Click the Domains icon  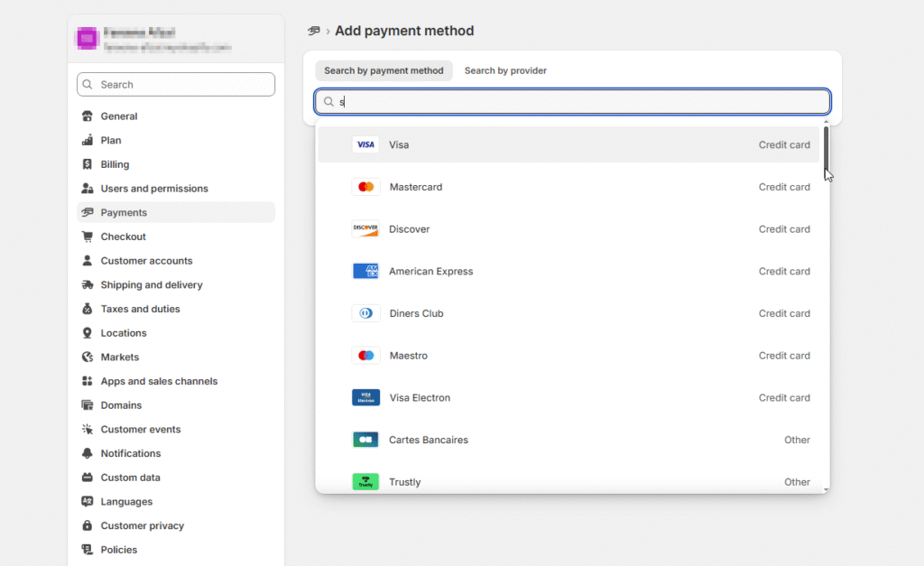pyautogui.click(x=88, y=405)
